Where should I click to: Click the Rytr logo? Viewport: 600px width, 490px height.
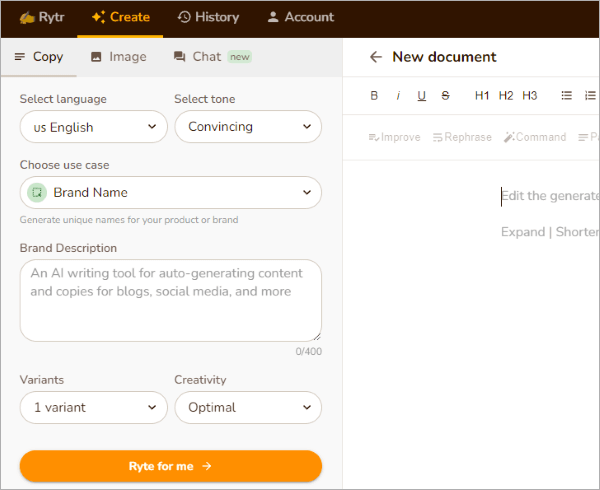pyautogui.click(x=42, y=17)
